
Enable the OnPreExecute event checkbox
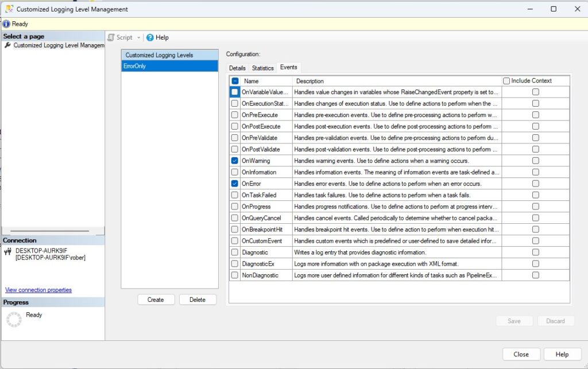(x=235, y=115)
